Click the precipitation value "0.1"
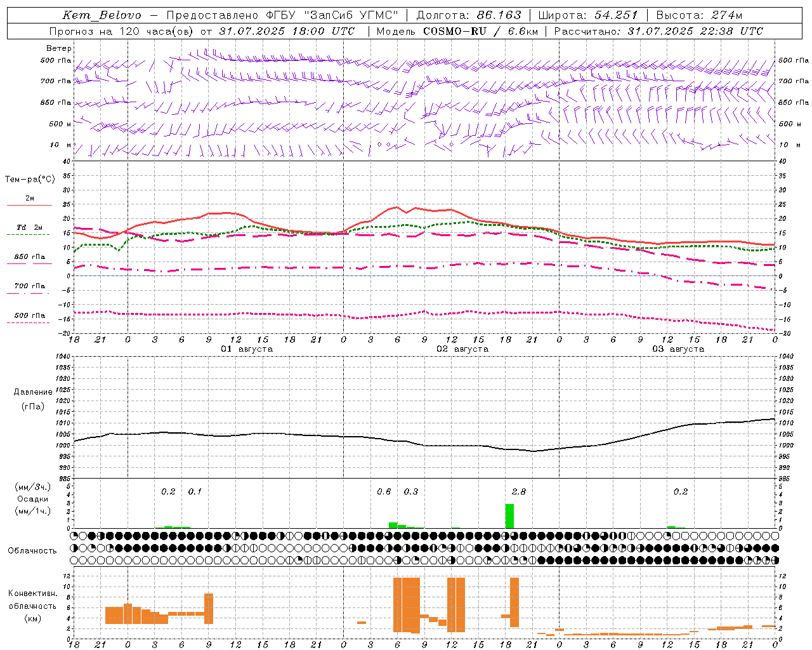 tap(195, 492)
